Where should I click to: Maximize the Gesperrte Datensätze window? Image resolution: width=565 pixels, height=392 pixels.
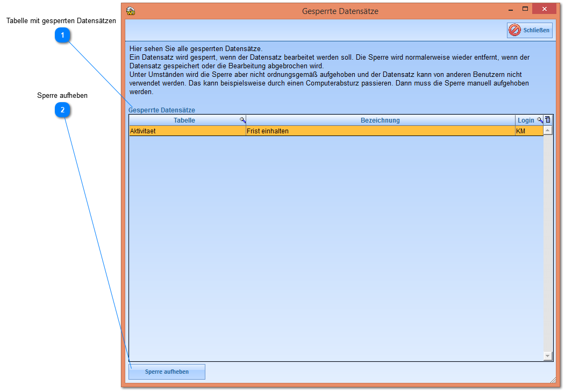click(525, 9)
